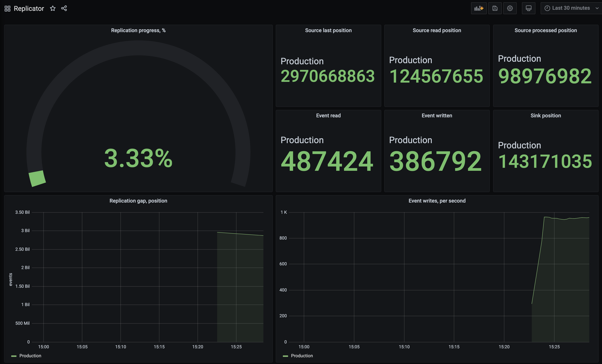This screenshot has height=364, width=602.
Task: Click the 3.50 Bil axis label
Action: [22, 212]
